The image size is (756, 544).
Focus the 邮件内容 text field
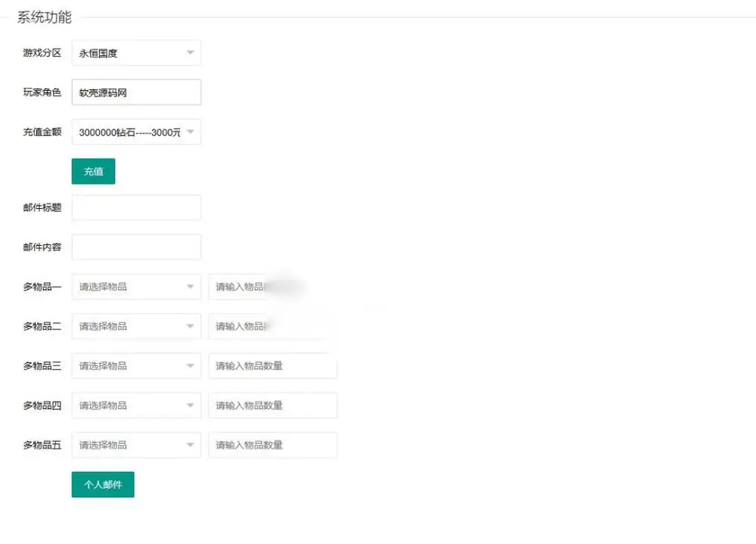pyautogui.click(x=136, y=247)
